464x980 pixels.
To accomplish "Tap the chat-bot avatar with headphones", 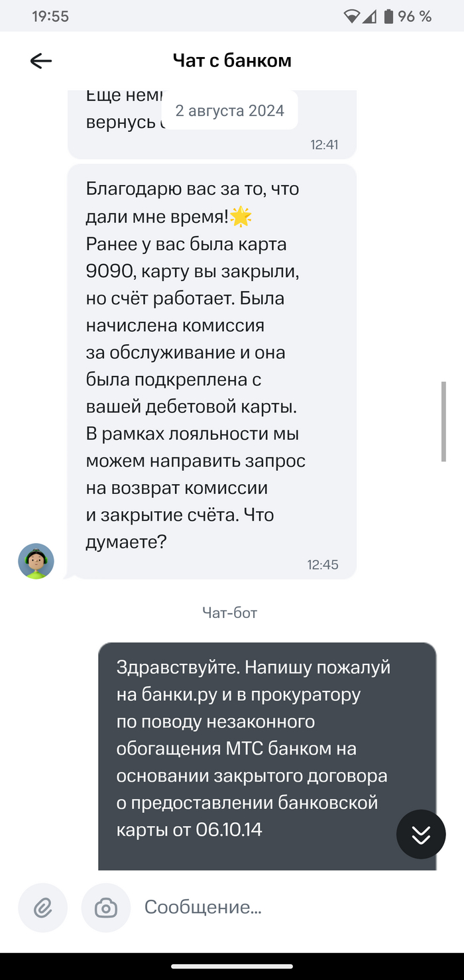I will click(x=36, y=562).
